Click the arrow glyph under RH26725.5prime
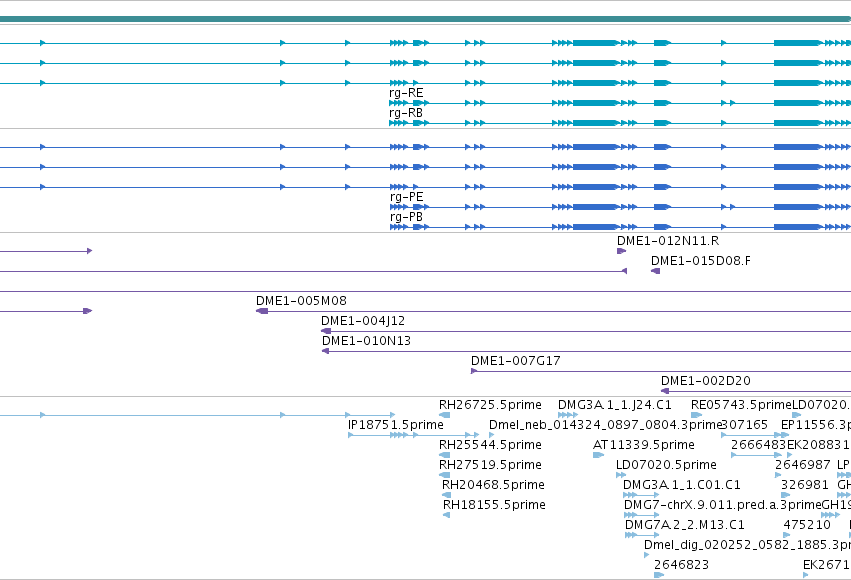The width and height of the screenshot is (851, 580). (444, 415)
